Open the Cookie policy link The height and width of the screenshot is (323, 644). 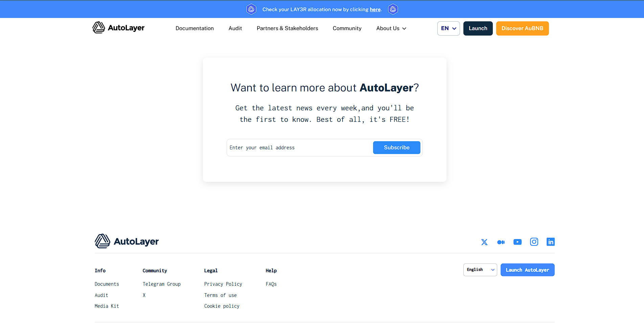tap(222, 306)
